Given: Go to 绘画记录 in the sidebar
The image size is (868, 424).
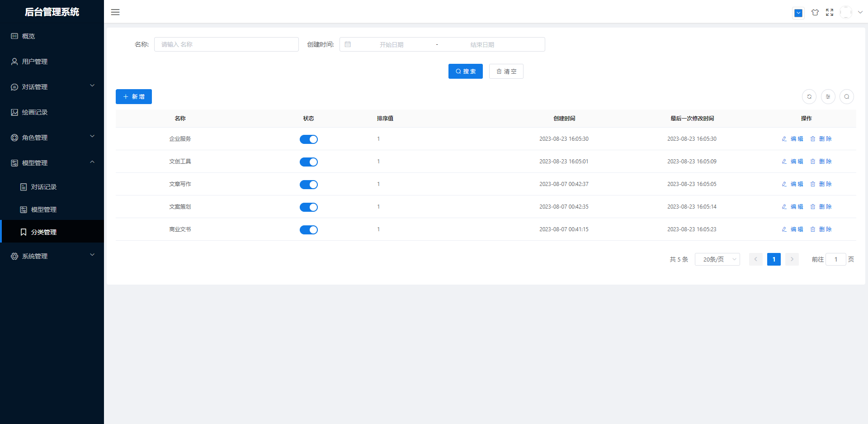Looking at the screenshot, I should (x=35, y=112).
